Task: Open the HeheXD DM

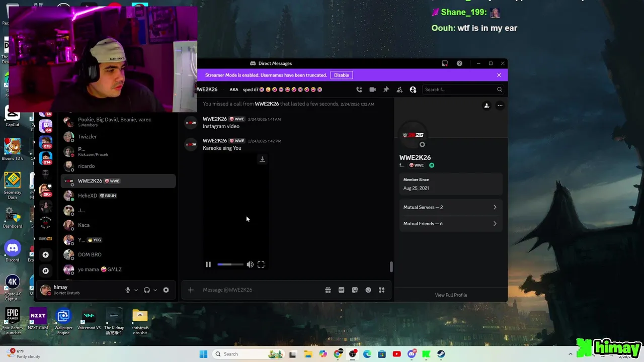Action: point(118,196)
